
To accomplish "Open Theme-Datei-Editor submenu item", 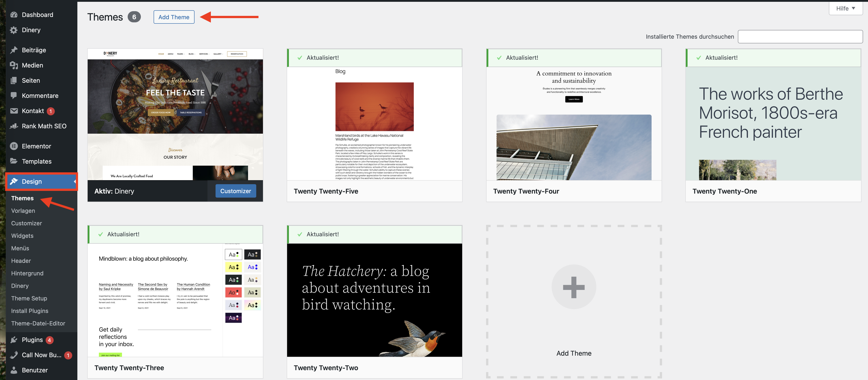I will [x=38, y=323].
